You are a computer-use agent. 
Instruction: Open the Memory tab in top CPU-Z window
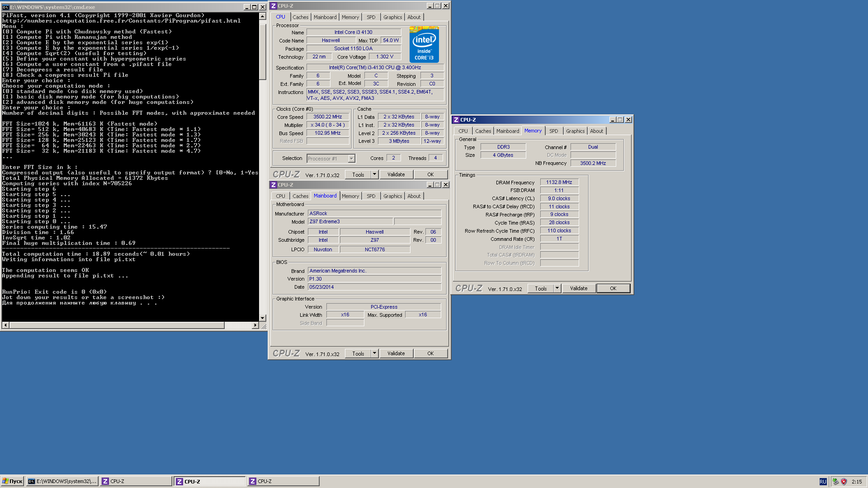pyautogui.click(x=350, y=17)
